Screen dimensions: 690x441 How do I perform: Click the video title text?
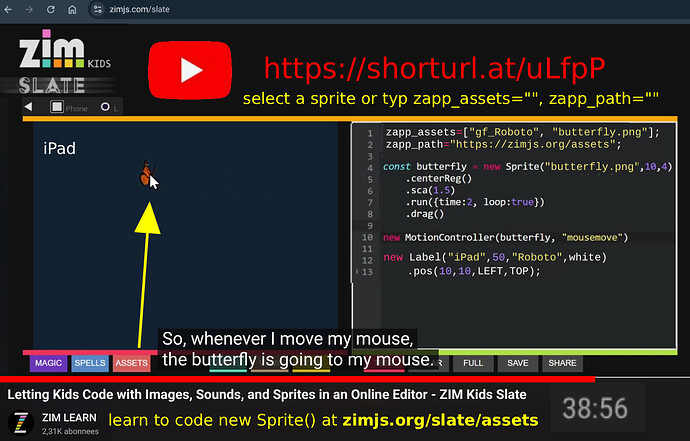coord(267,394)
